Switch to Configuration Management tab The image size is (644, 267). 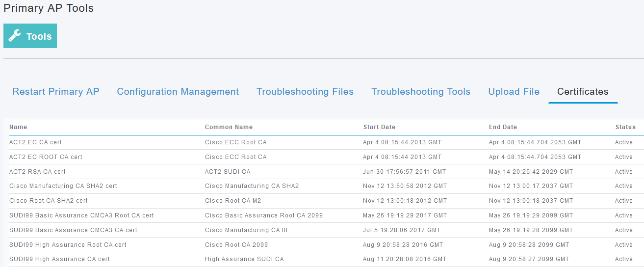pos(178,92)
